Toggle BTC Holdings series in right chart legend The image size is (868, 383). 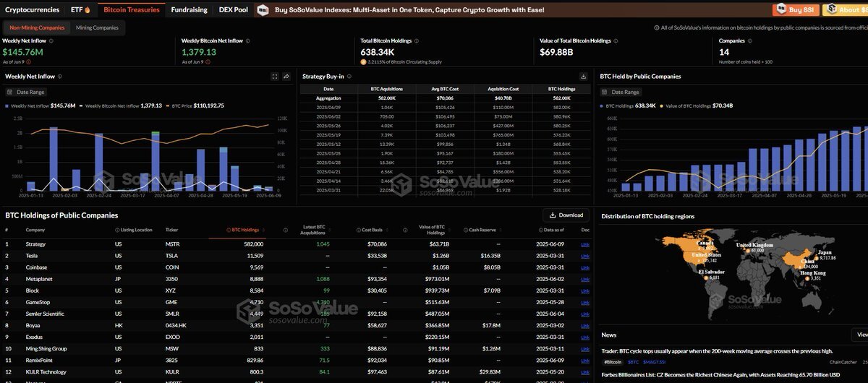pos(629,106)
